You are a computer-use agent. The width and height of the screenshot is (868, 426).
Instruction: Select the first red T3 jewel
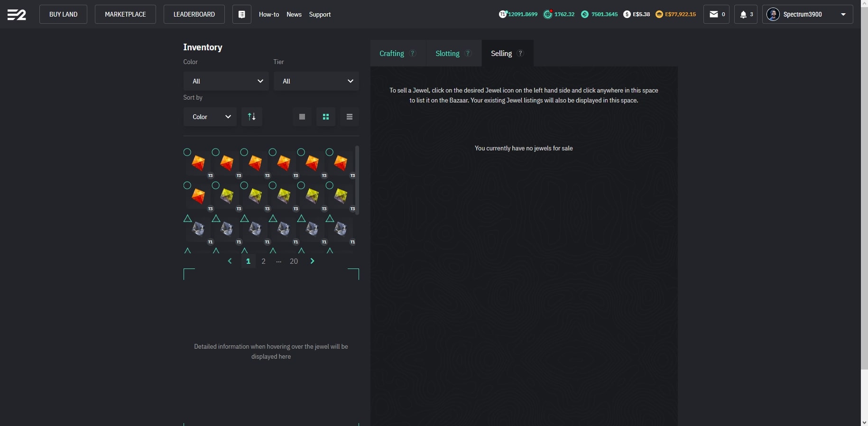point(198,163)
